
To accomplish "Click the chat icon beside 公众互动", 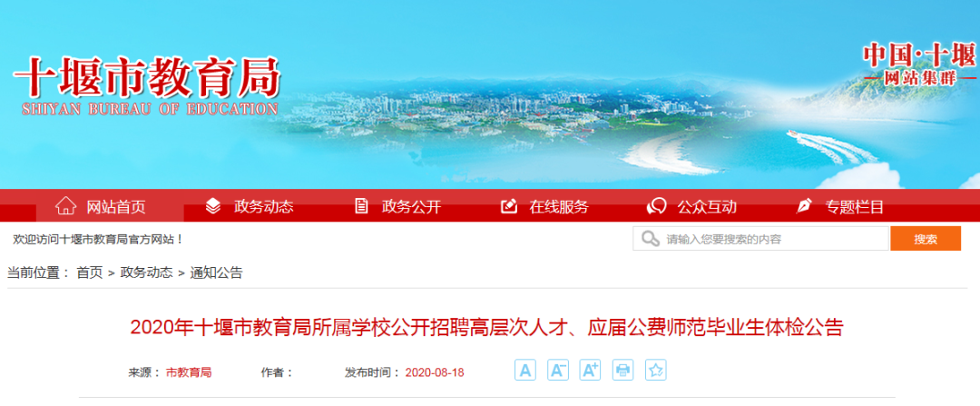I will (656, 206).
